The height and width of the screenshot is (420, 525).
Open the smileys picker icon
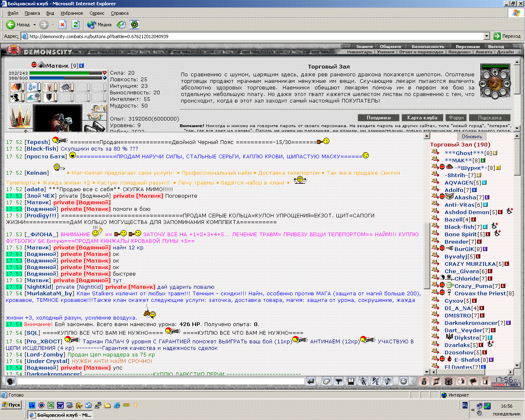(x=404, y=381)
